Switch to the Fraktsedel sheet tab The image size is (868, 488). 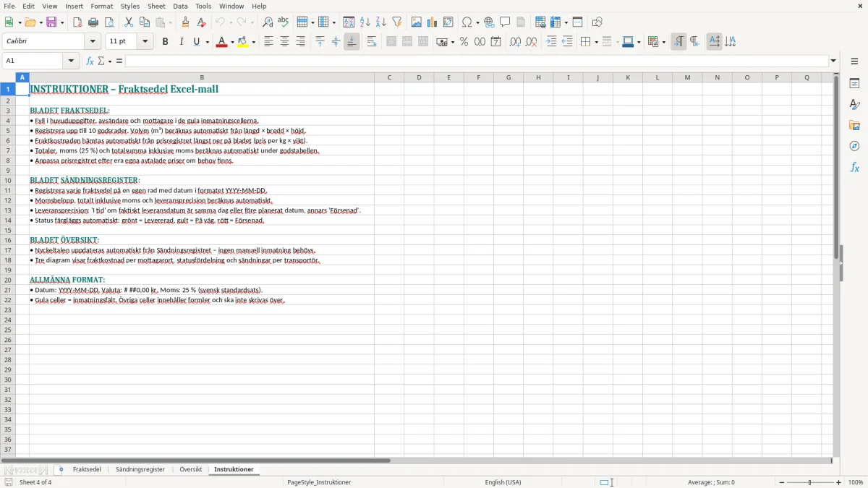point(87,470)
